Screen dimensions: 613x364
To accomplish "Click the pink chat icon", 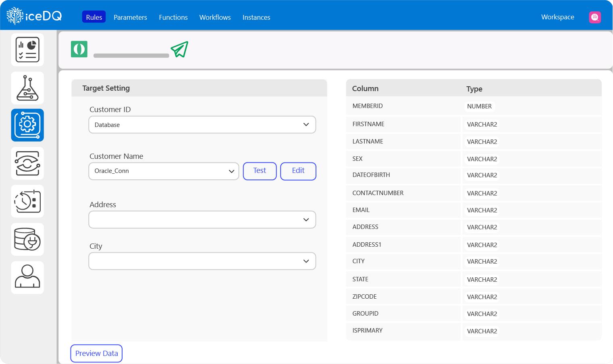I will click(x=594, y=17).
